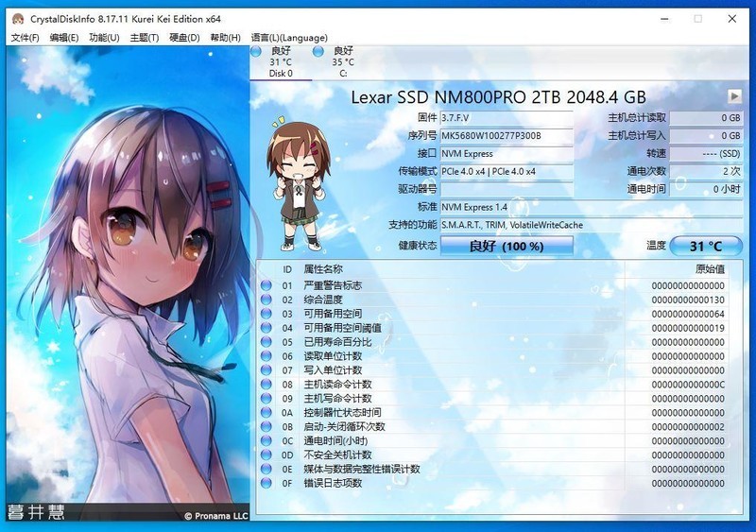Click status orb of 01 严重警告标志

(266, 285)
